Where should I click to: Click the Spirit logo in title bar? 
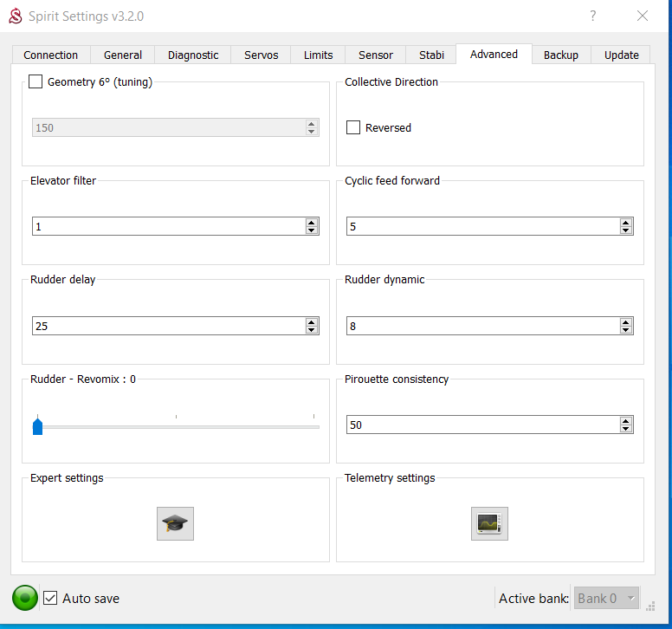tap(15, 16)
